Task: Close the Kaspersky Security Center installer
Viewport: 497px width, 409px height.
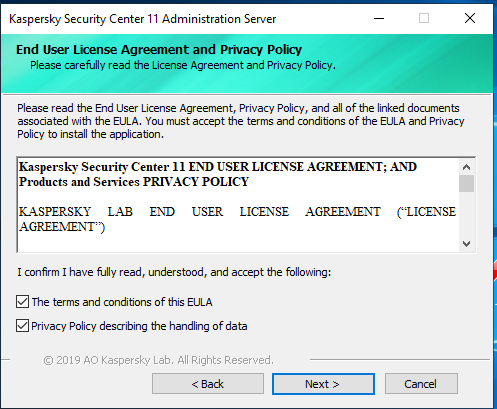Action: coord(470,18)
